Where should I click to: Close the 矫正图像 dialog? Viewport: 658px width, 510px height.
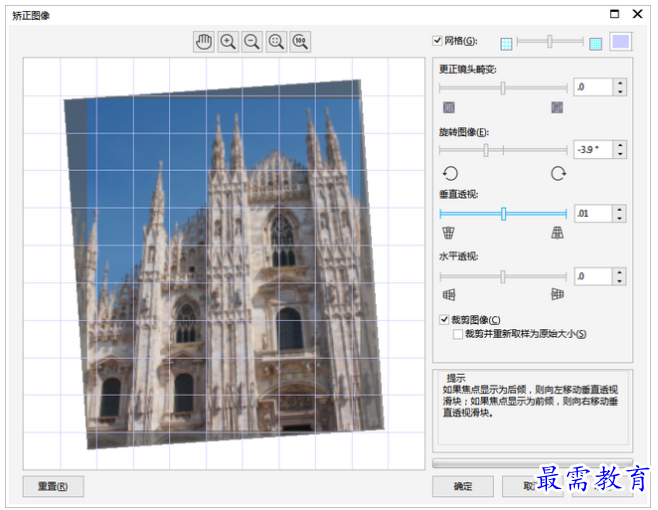click(637, 14)
